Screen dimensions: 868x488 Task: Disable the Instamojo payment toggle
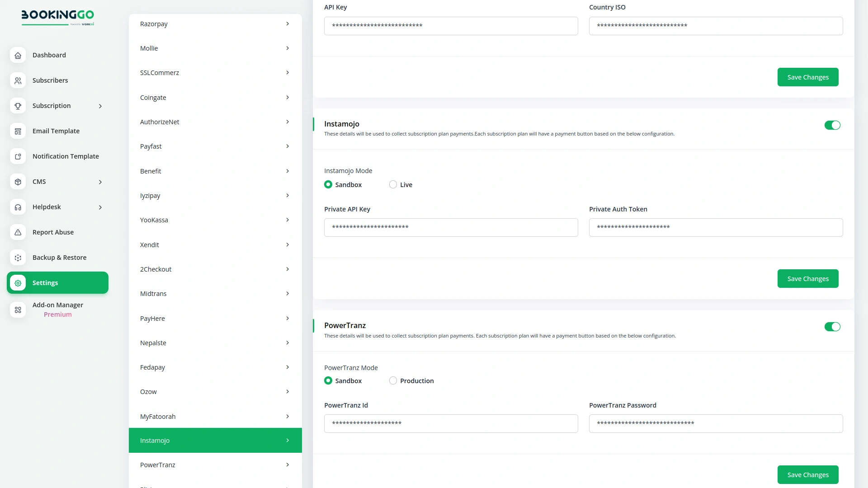click(x=832, y=125)
